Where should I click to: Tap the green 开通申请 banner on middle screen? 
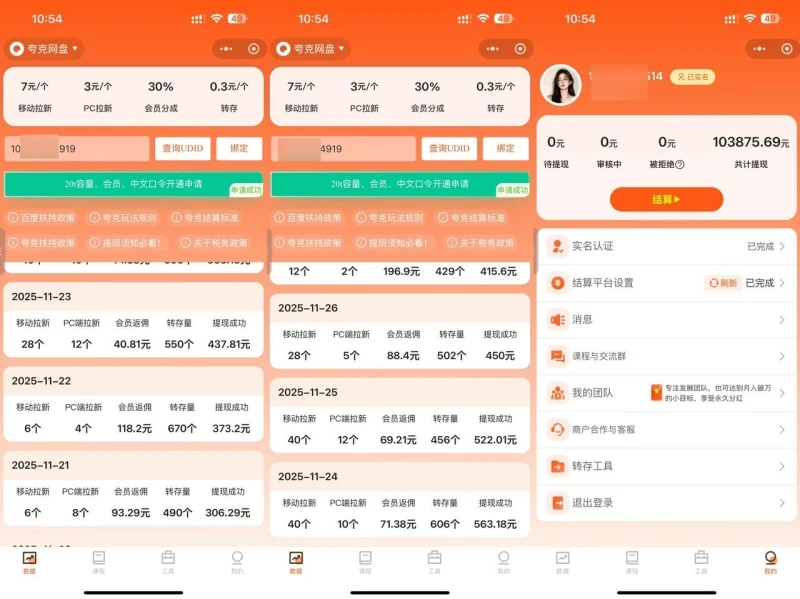point(398,184)
